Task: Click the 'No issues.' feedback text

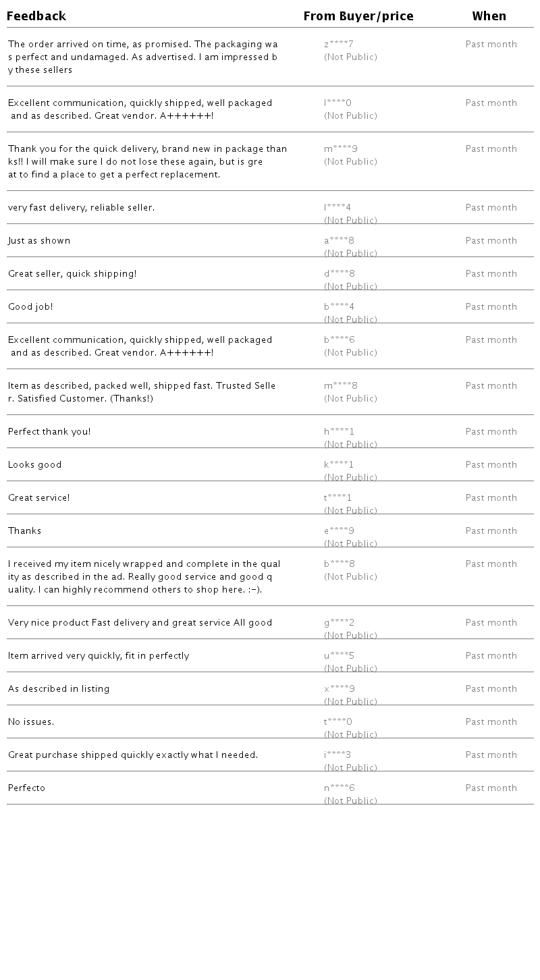Action: point(31,722)
